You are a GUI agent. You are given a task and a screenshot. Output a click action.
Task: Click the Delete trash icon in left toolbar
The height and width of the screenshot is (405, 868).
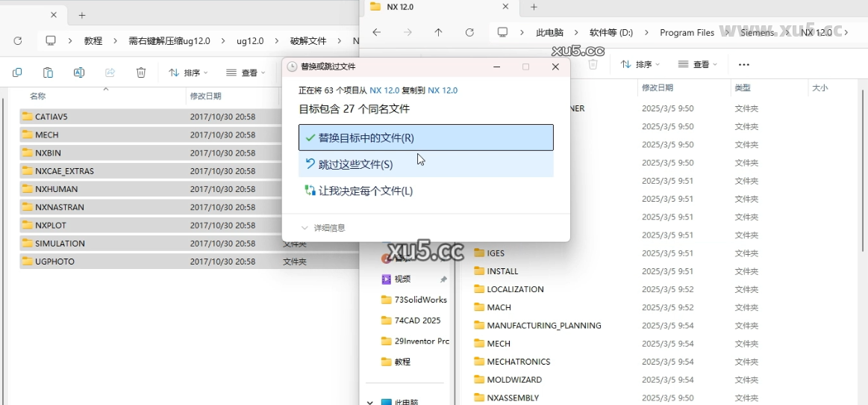coord(141,72)
